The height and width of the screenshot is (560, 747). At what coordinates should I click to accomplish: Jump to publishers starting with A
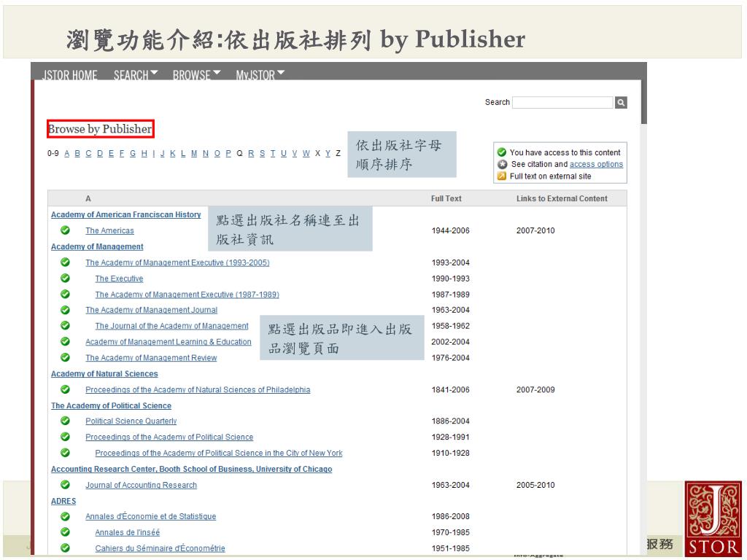click(66, 153)
